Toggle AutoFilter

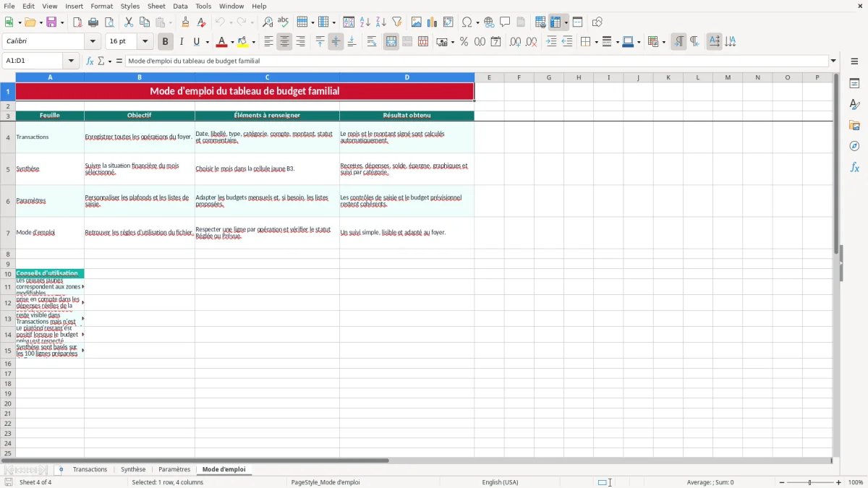(x=397, y=22)
